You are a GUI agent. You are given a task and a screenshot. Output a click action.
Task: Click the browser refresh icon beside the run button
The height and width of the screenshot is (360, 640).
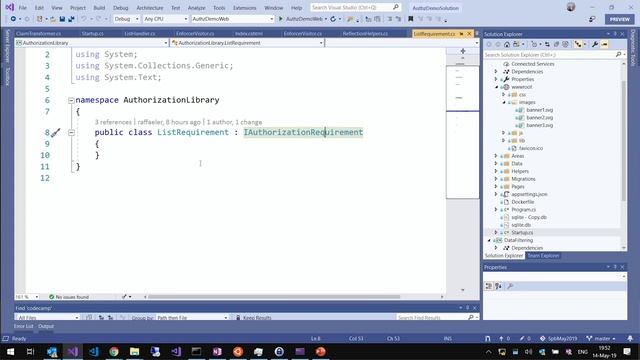pos(333,19)
